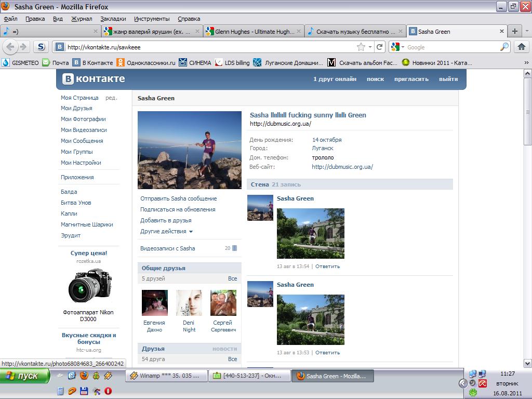Open the Луганские Домашни... bookmark
Viewport: 532px width, 399px height.
click(x=288, y=63)
